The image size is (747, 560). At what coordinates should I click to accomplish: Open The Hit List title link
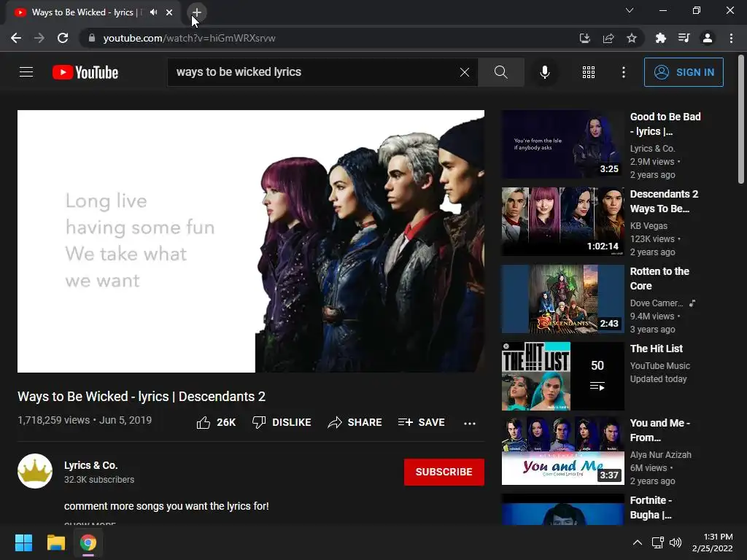656,349
